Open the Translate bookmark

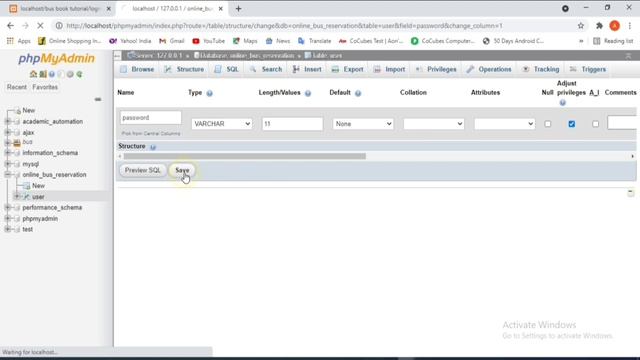pyautogui.click(x=314, y=41)
